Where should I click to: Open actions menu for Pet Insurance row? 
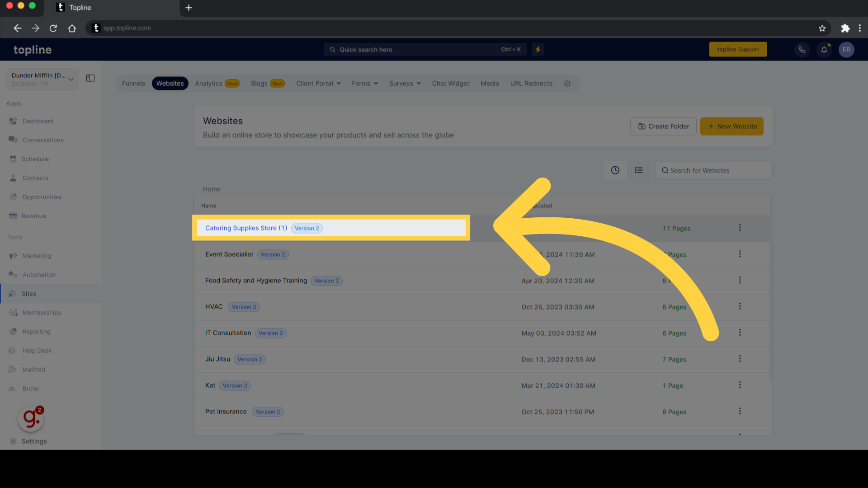740,411
